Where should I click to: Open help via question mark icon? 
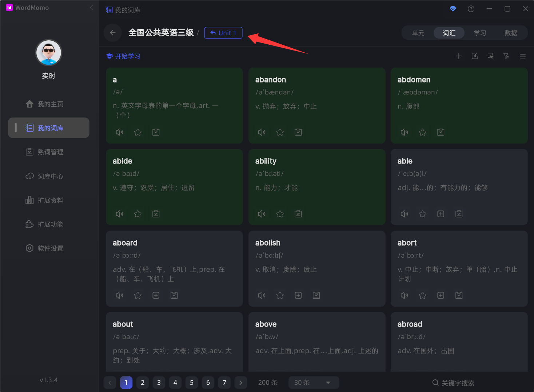(471, 9)
